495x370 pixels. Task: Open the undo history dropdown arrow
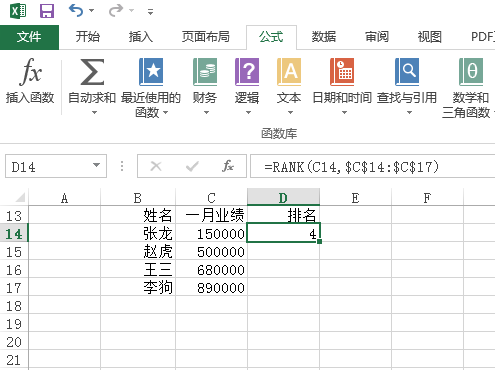tap(92, 11)
